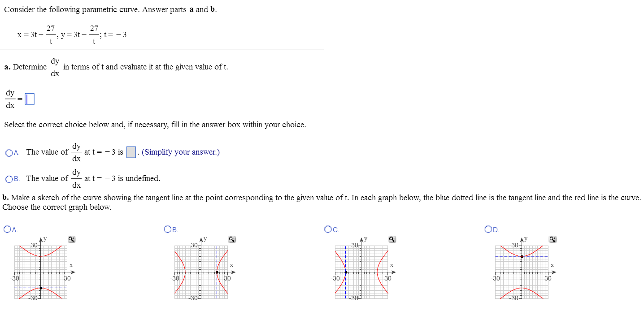Viewport: 644px width, 332px height.
Task: Click the graph thumbnail under option D
Action: coord(522,271)
